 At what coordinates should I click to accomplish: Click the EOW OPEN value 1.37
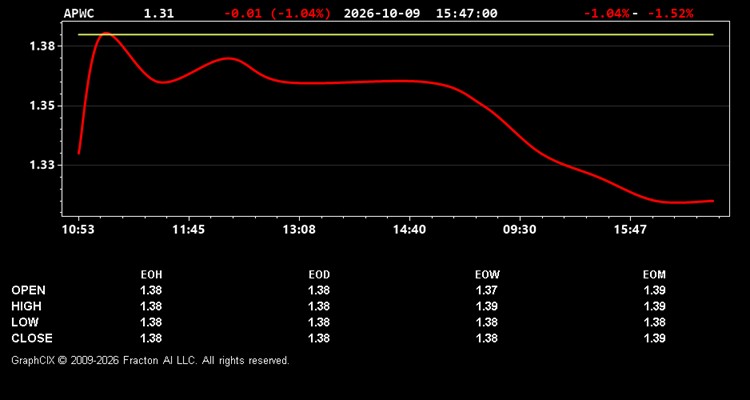pos(487,290)
